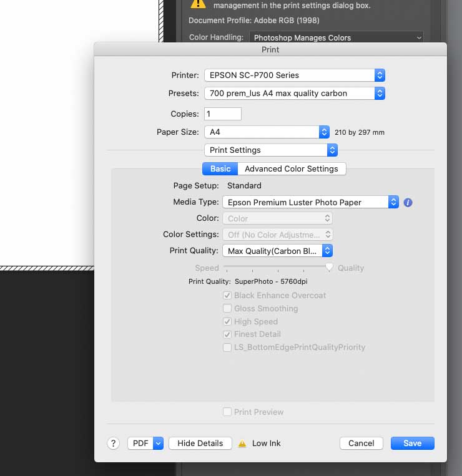Open the Printer dropdown EPSON SC-P700 Series

point(295,75)
